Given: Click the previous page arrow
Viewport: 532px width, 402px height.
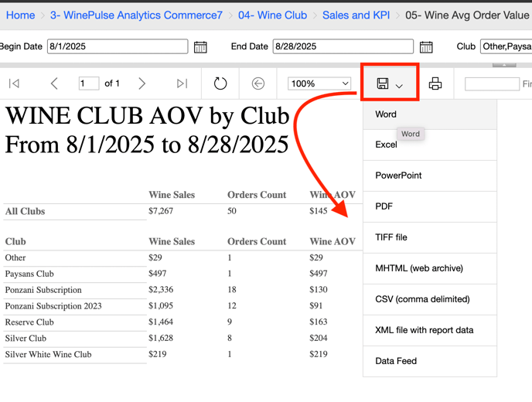Looking at the screenshot, I should click(x=54, y=83).
